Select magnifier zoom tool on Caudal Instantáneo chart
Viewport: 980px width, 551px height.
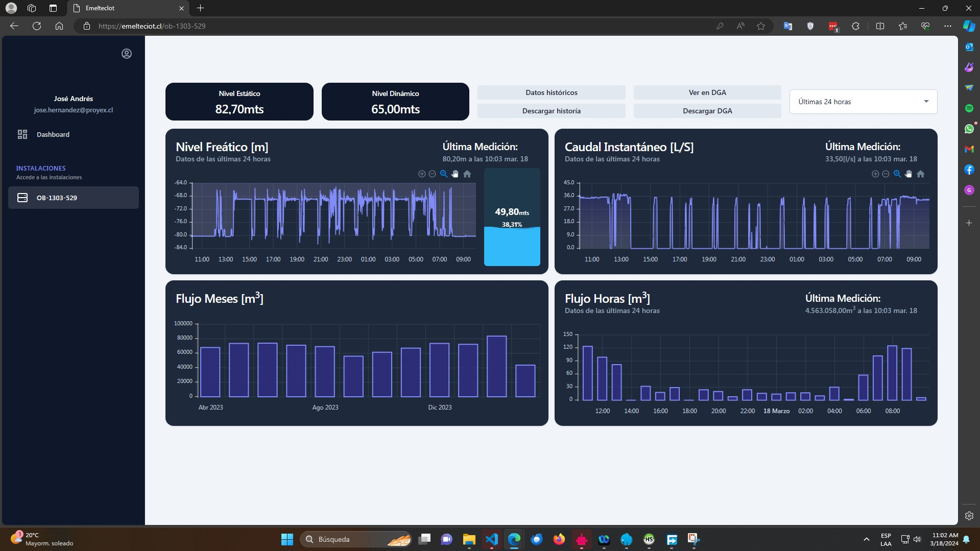click(897, 174)
